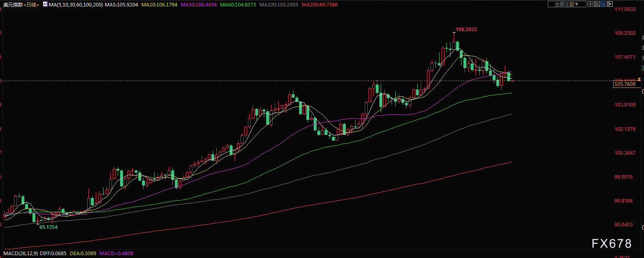Click the magenta MA30:106.4436 value
Viewport: 644px width, 258px height.
click(198, 5)
